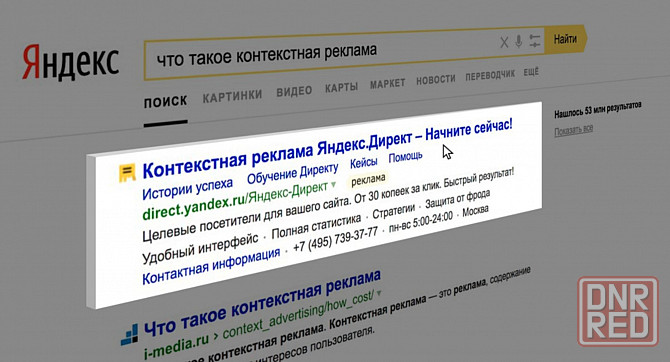Click the Найти search button

click(x=565, y=39)
